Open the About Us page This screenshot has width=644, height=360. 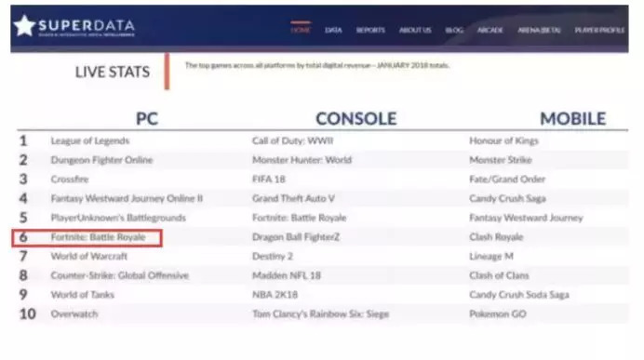[415, 30]
